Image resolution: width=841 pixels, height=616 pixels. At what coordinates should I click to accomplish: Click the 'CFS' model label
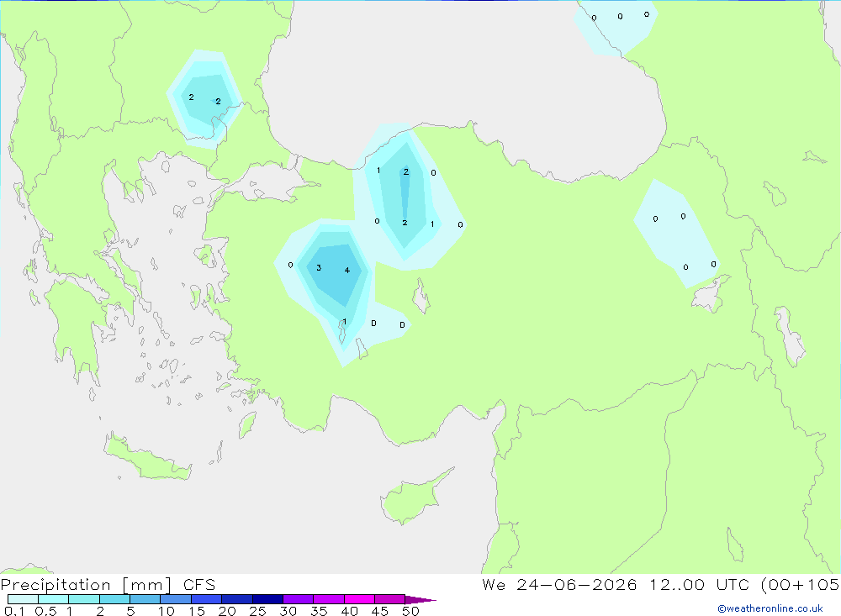click(x=199, y=585)
